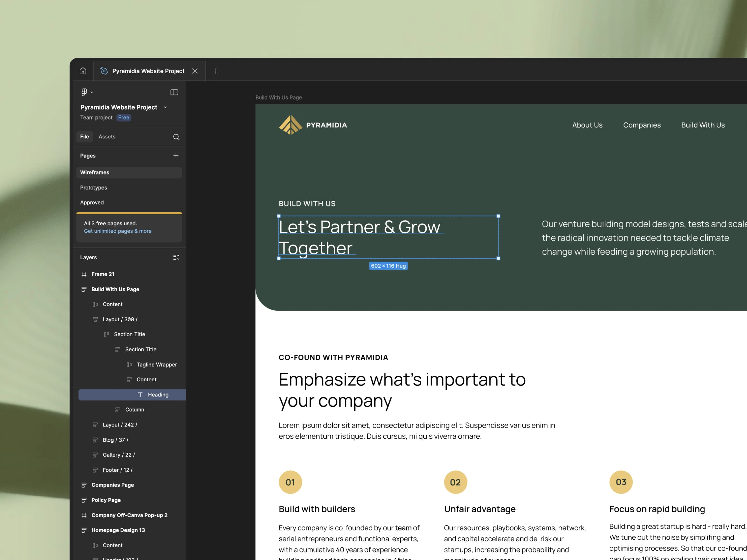Image resolution: width=747 pixels, height=560 pixels.
Task: Click Gallery / 22 / layer icon
Action: tap(95, 455)
